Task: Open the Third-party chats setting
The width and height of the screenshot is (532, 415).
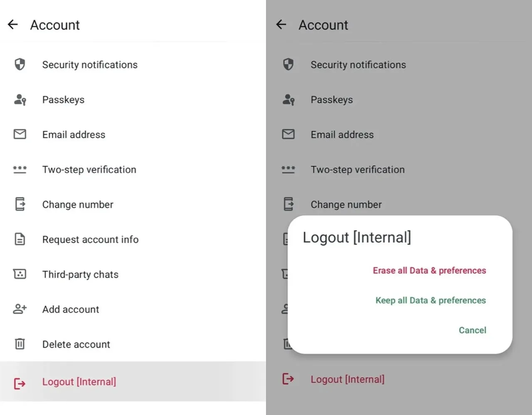Action: [x=80, y=274]
